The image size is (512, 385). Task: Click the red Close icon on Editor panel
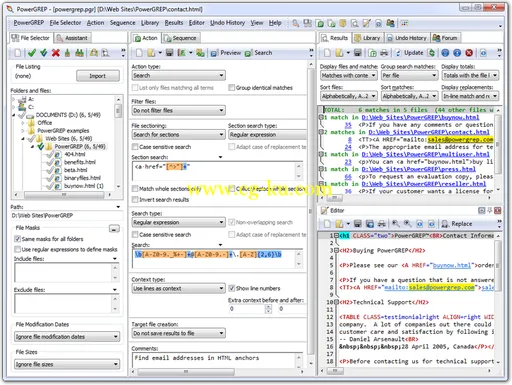[497, 210]
